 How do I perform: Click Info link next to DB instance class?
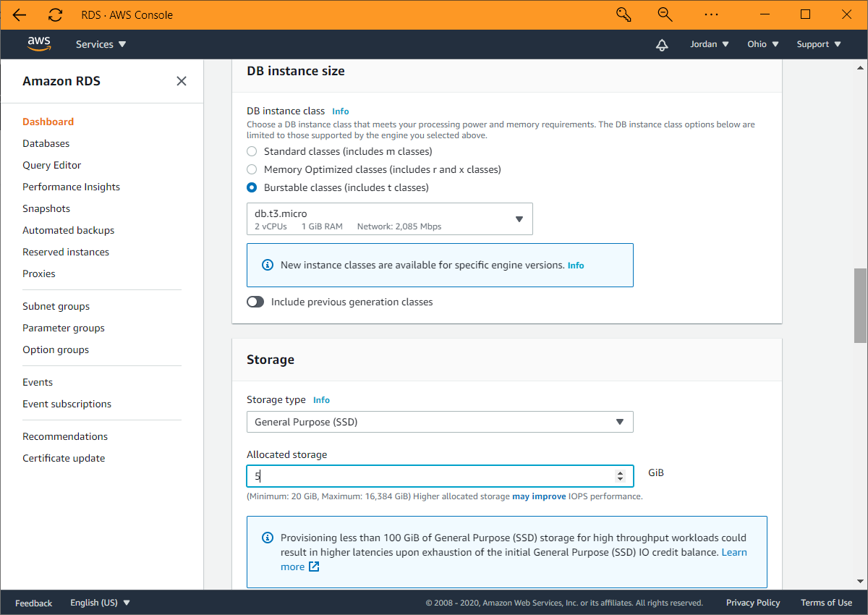click(x=341, y=111)
